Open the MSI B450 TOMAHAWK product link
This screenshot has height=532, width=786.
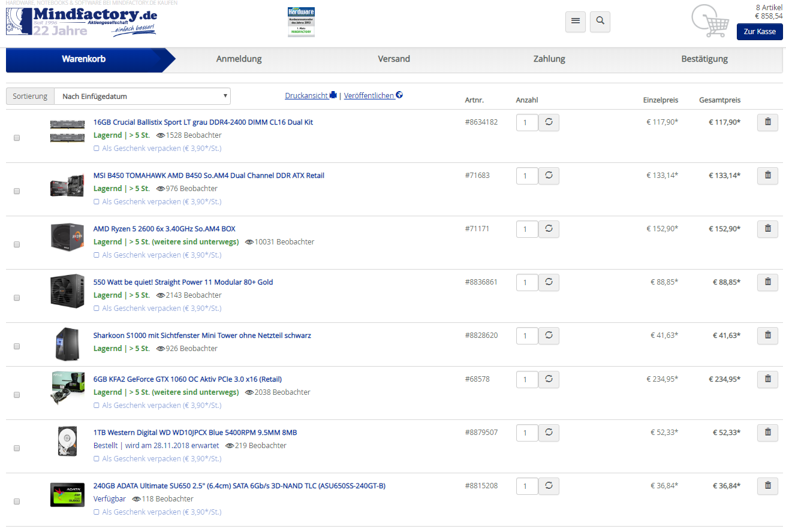(209, 176)
